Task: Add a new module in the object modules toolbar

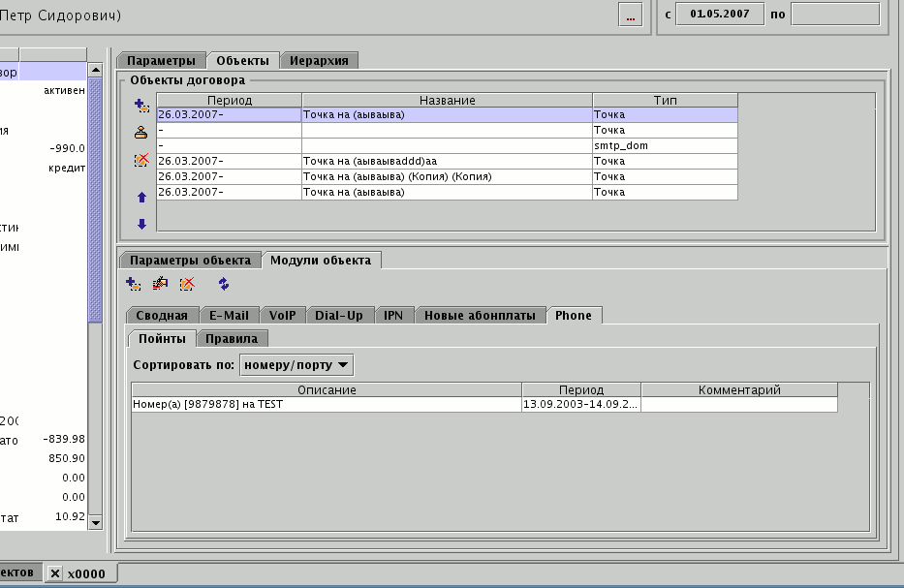Action: [x=134, y=284]
